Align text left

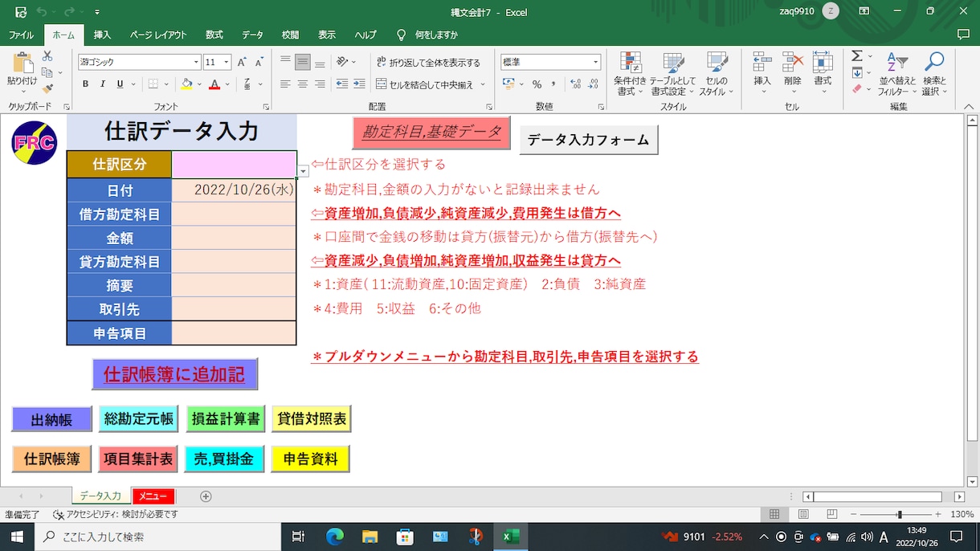click(x=285, y=84)
